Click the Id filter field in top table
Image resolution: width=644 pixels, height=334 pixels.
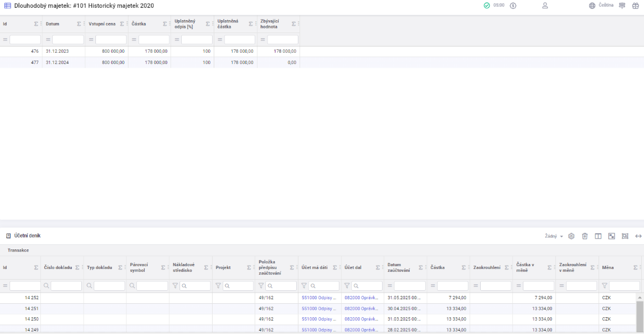[25, 40]
